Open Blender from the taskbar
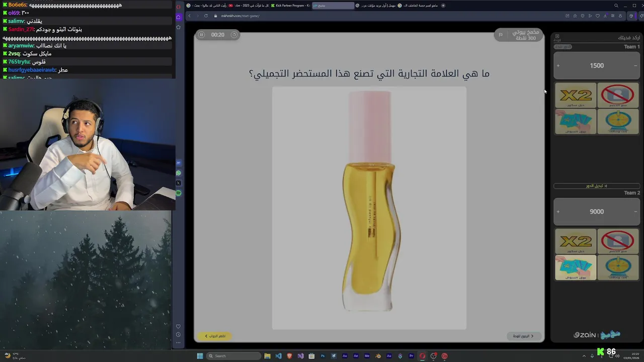Screen dimensions: 644x362 378,356
